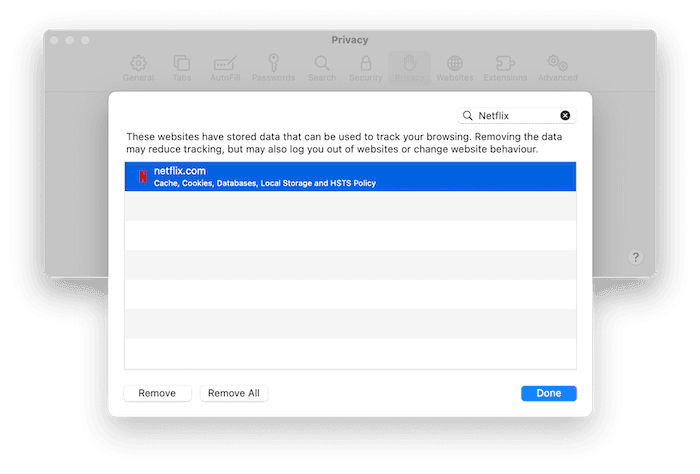Clear the Netflix search with the X icon

click(565, 116)
